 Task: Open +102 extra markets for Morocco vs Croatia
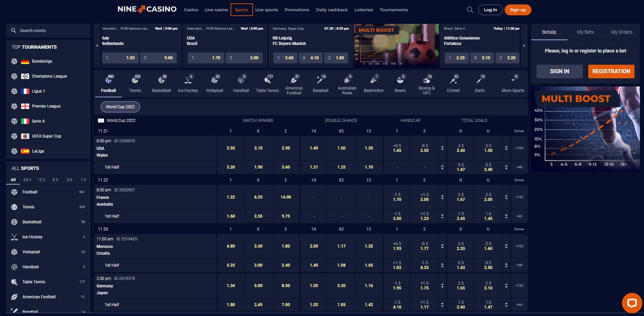point(519,246)
